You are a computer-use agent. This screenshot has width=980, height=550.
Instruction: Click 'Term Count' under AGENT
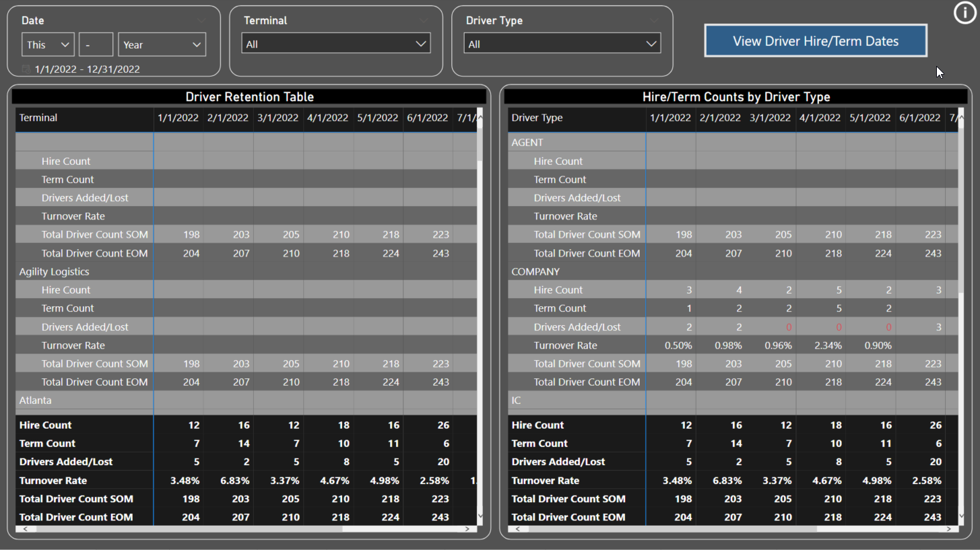pyautogui.click(x=560, y=179)
